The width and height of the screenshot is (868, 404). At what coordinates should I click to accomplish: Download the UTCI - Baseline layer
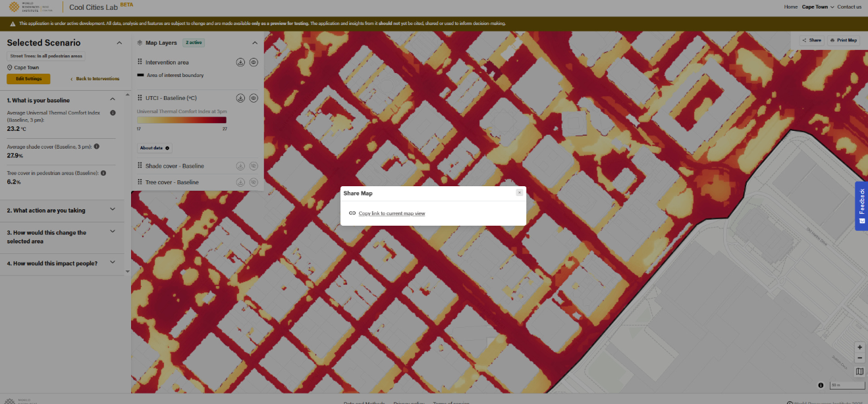pos(240,98)
